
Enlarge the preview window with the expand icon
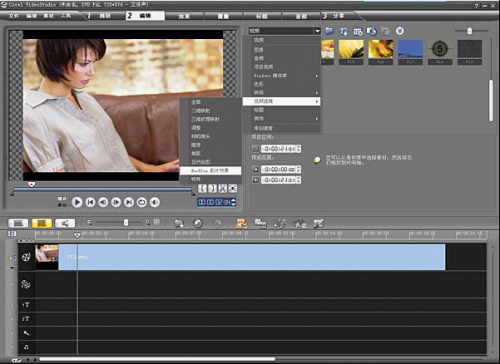(233, 189)
